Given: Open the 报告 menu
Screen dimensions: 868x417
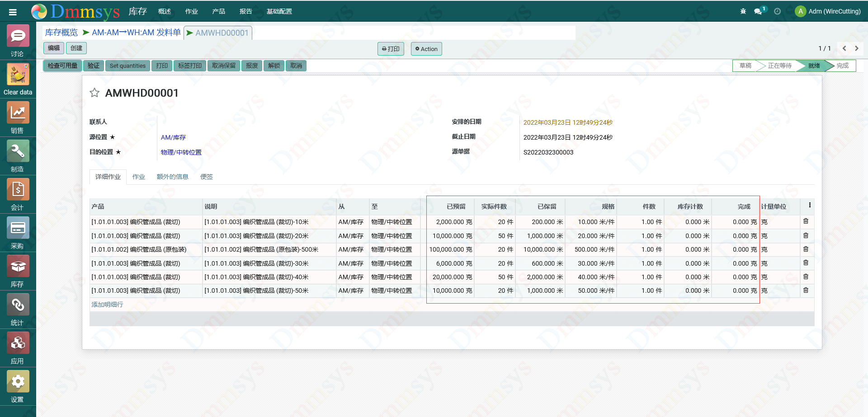Looking at the screenshot, I should coord(246,11).
